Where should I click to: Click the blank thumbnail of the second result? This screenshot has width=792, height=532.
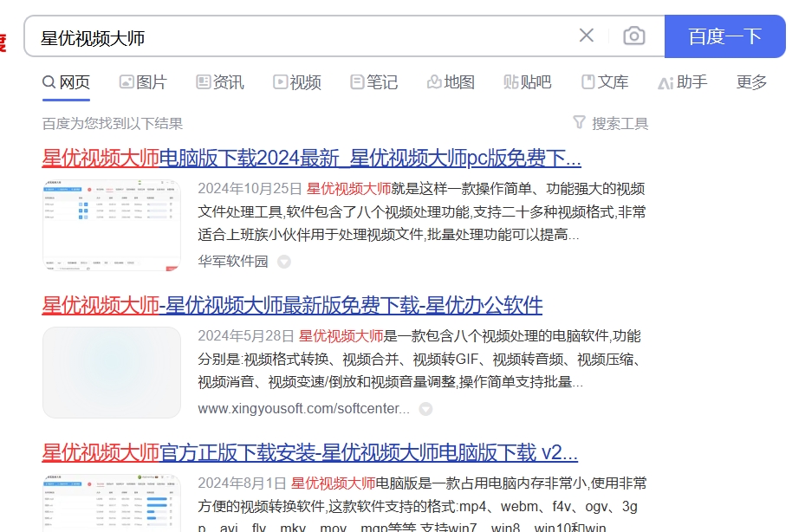pos(112,373)
